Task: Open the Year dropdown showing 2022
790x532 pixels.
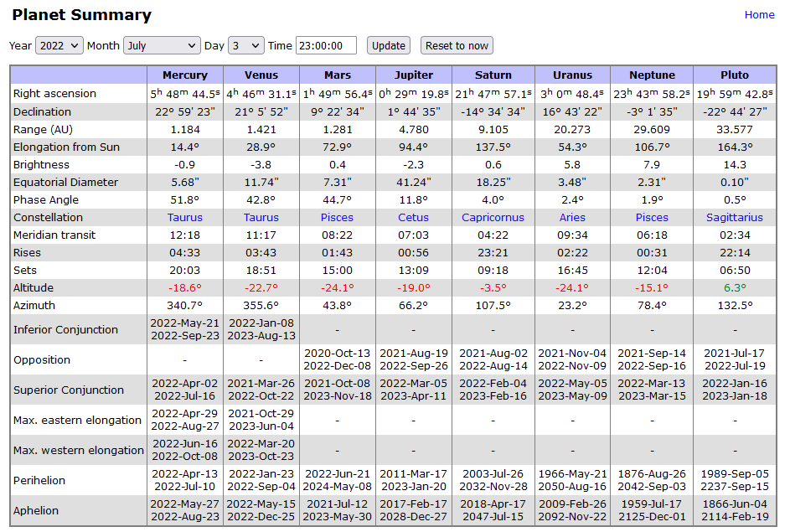Action: point(59,45)
